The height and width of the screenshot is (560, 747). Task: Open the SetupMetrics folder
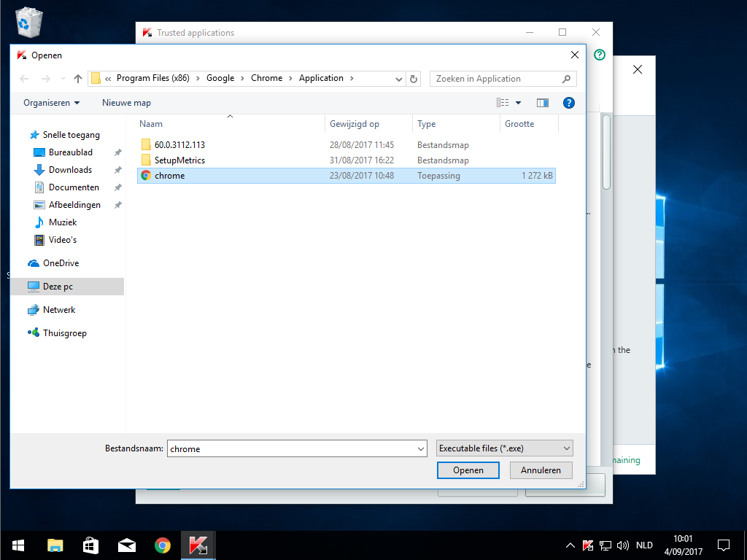(x=179, y=160)
